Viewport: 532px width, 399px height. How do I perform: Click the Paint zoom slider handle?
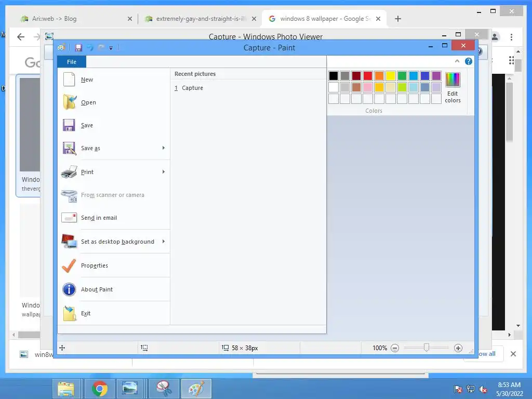(427, 348)
